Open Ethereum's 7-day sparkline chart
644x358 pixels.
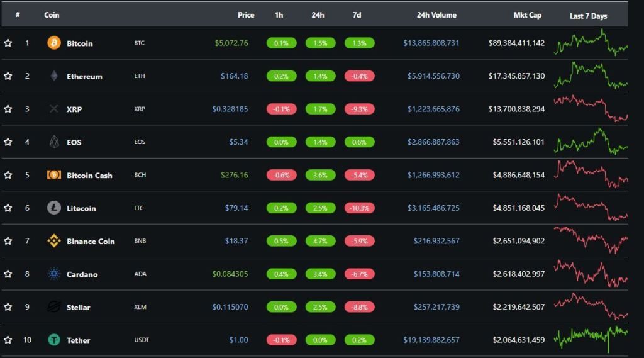[x=591, y=76]
